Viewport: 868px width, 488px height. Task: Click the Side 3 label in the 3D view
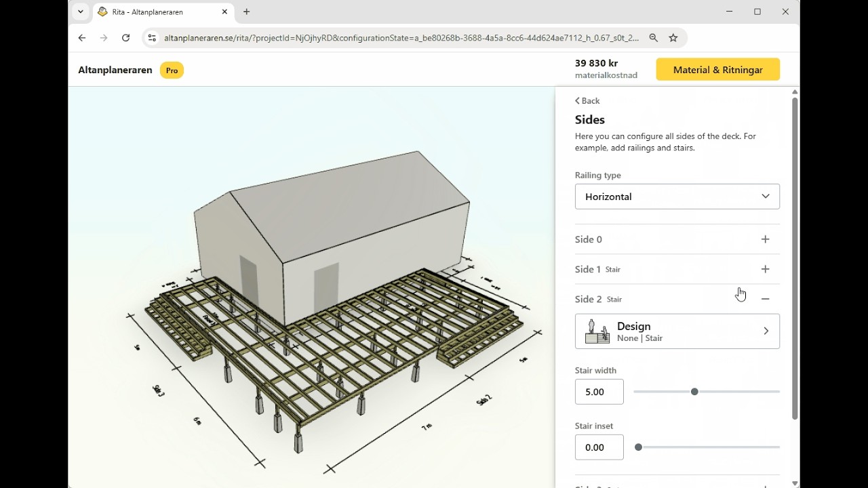(158, 390)
